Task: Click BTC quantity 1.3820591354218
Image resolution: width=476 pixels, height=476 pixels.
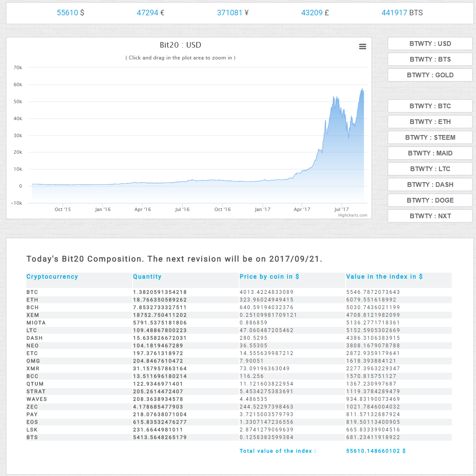Action: pos(160,292)
